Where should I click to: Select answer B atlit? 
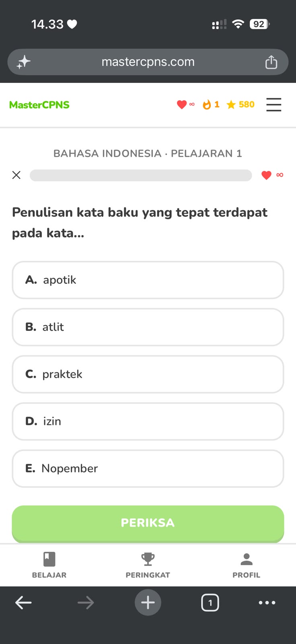(148, 327)
